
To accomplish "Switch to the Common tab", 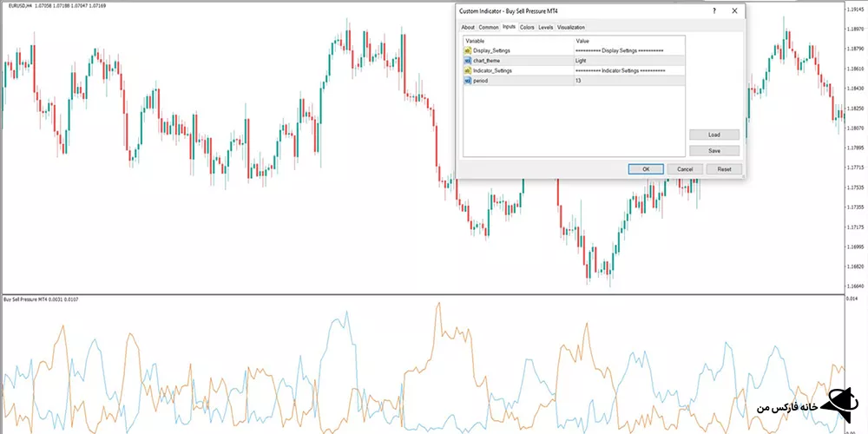I will [x=488, y=27].
